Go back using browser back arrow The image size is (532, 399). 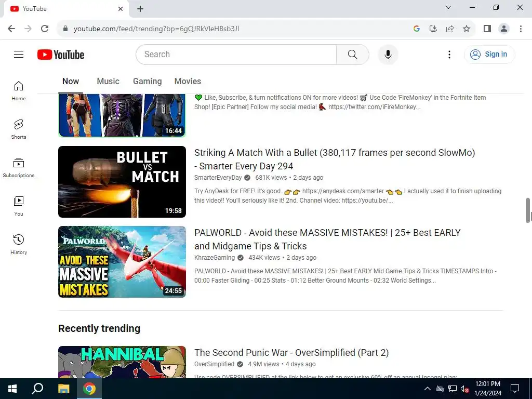[11, 29]
